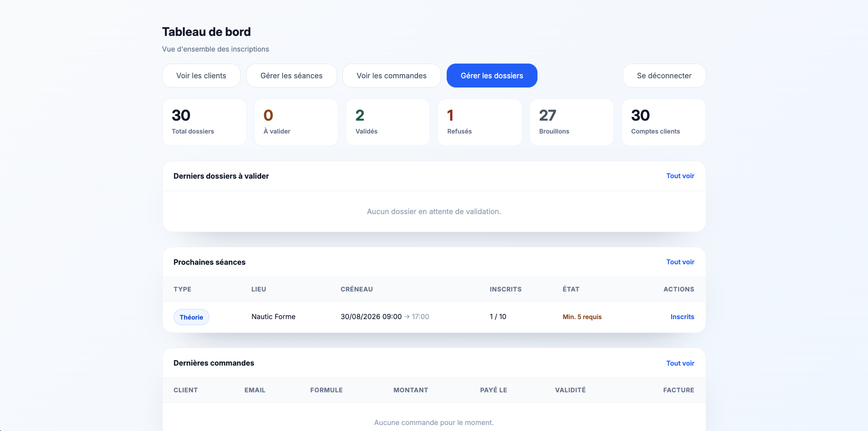Select the Brouillons stat card
This screenshot has width=868, height=431.
[x=572, y=122]
